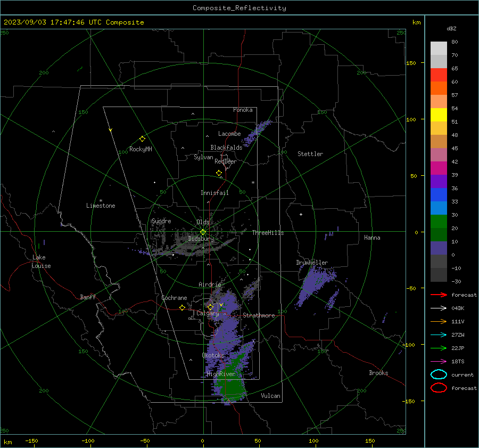Image resolution: width=479 pixels, height=448 pixels.
Task: Click the Cochrane label
Action: (174, 298)
